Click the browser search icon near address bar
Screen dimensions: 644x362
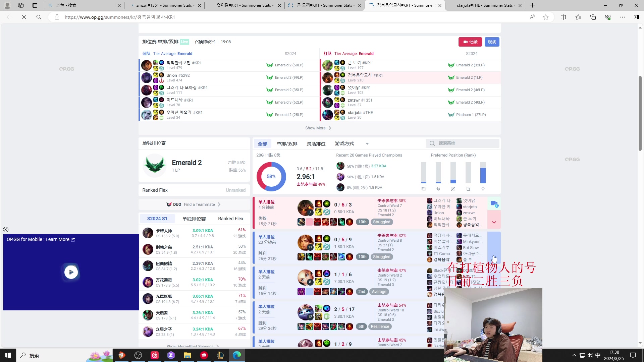(39, 17)
